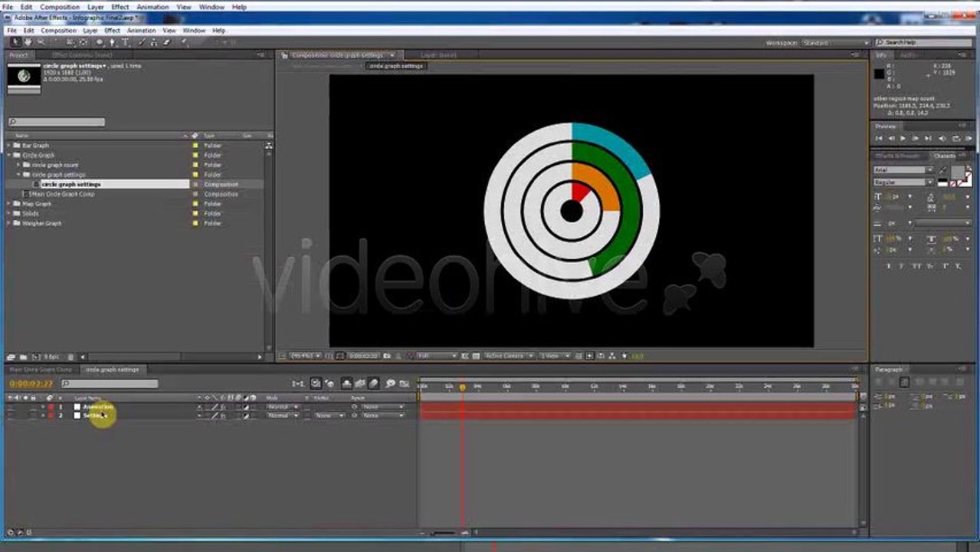Select the Pan Behind anchor tool

coord(84,42)
